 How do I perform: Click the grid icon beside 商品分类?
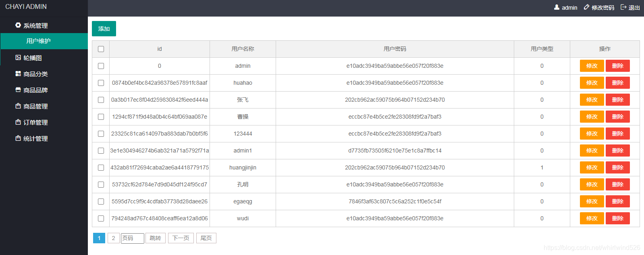click(x=18, y=73)
